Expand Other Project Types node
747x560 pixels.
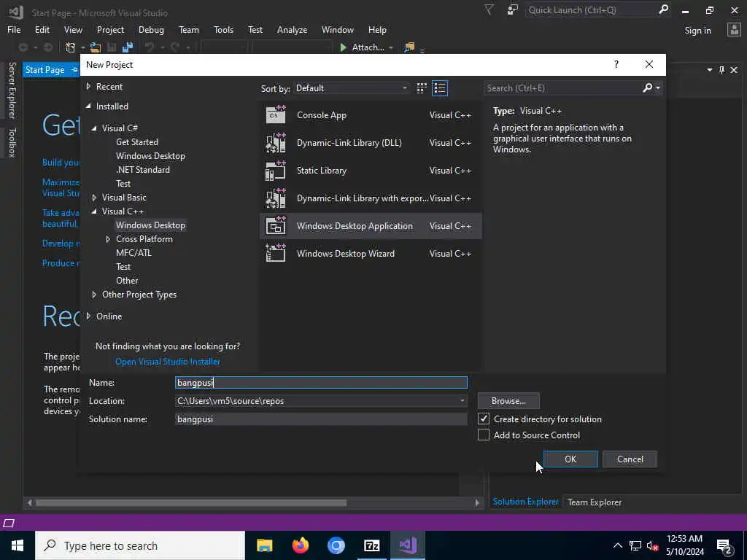[94, 295]
